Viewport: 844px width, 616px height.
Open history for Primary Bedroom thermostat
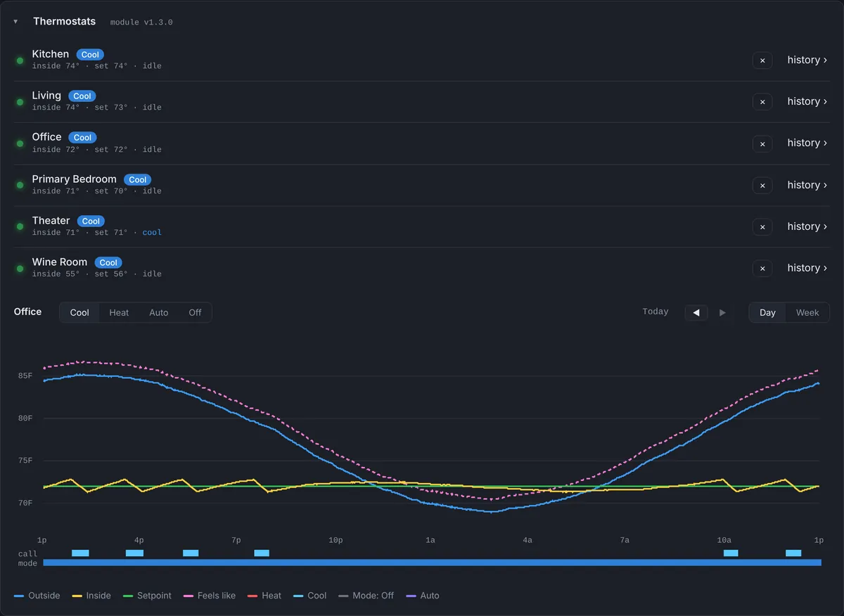tap(807, 185)
